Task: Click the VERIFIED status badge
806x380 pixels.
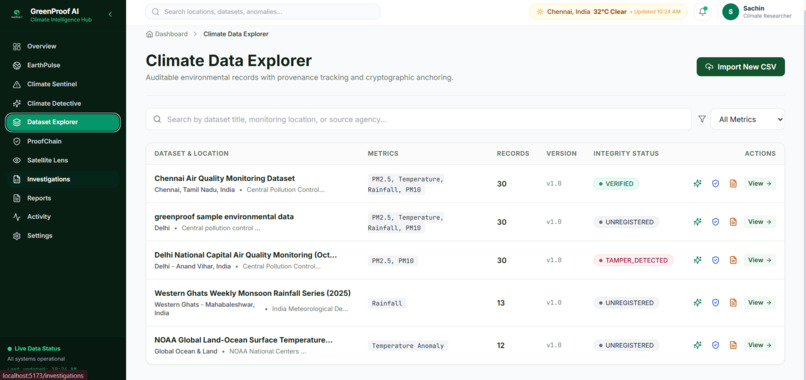Action: click(x=616, y=184)
